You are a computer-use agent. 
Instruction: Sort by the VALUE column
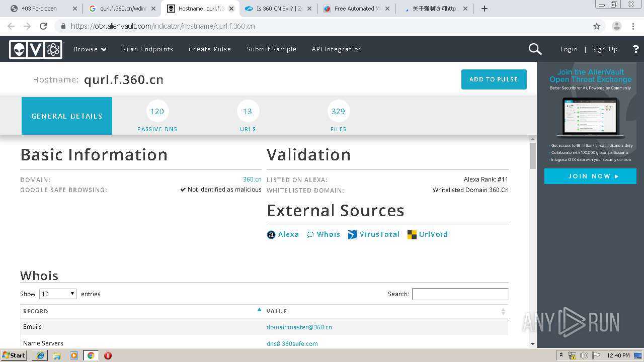[x=386, y=311]
